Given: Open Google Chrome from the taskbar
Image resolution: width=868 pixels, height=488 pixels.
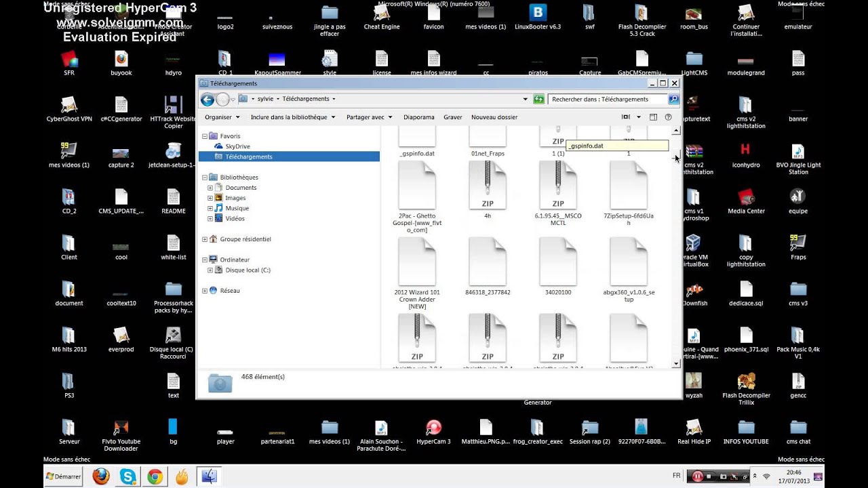Looking at the screenshot, I should pos(155,476).
